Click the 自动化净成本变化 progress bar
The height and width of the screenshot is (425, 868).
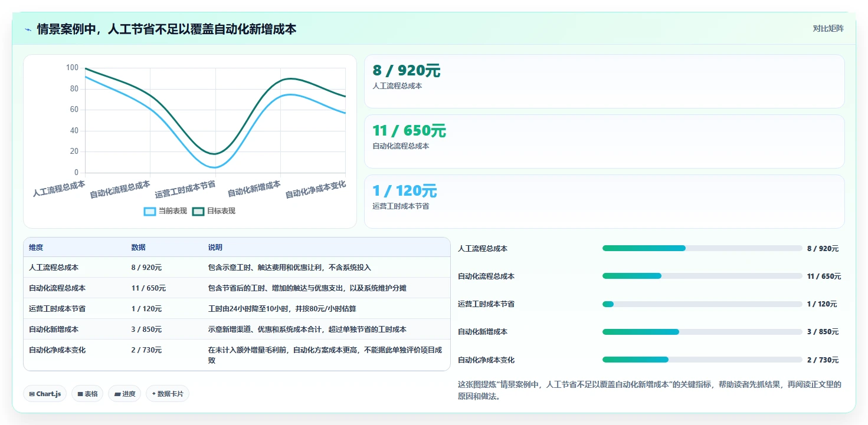(x=702, y=360)
